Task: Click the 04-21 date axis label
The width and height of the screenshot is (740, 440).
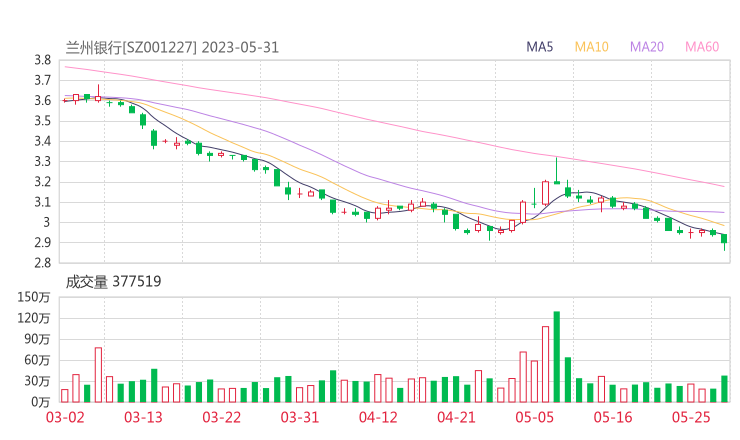Action: pos(456,417)
